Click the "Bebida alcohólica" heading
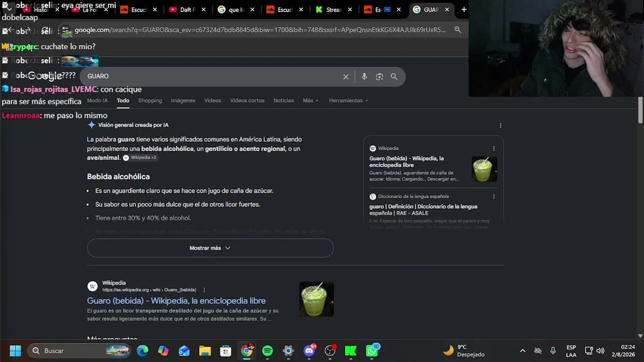 click(118, 176)
